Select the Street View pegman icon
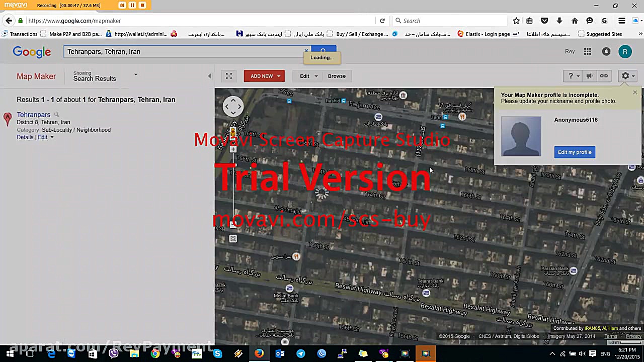 click(232, 133)
